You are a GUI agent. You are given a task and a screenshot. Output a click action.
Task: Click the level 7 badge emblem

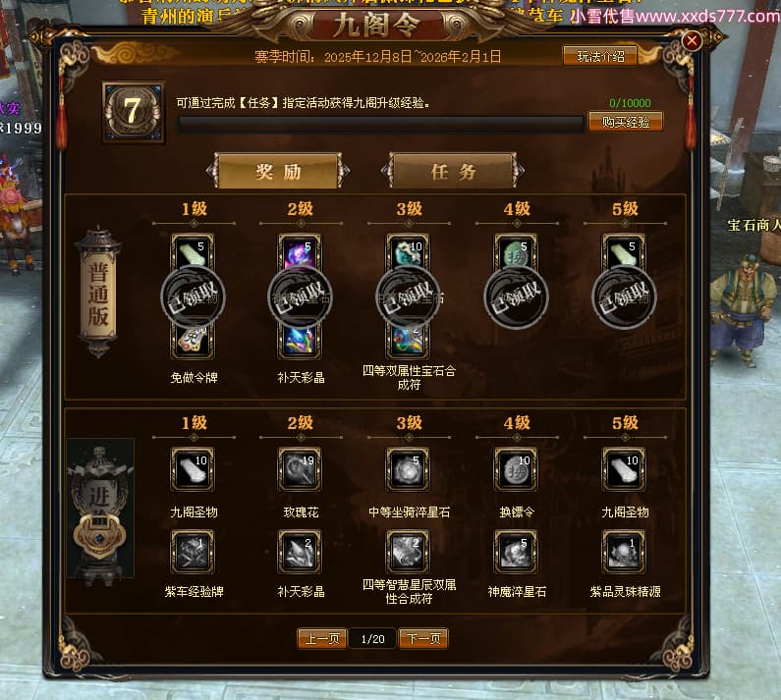click(x=133, y=112)
